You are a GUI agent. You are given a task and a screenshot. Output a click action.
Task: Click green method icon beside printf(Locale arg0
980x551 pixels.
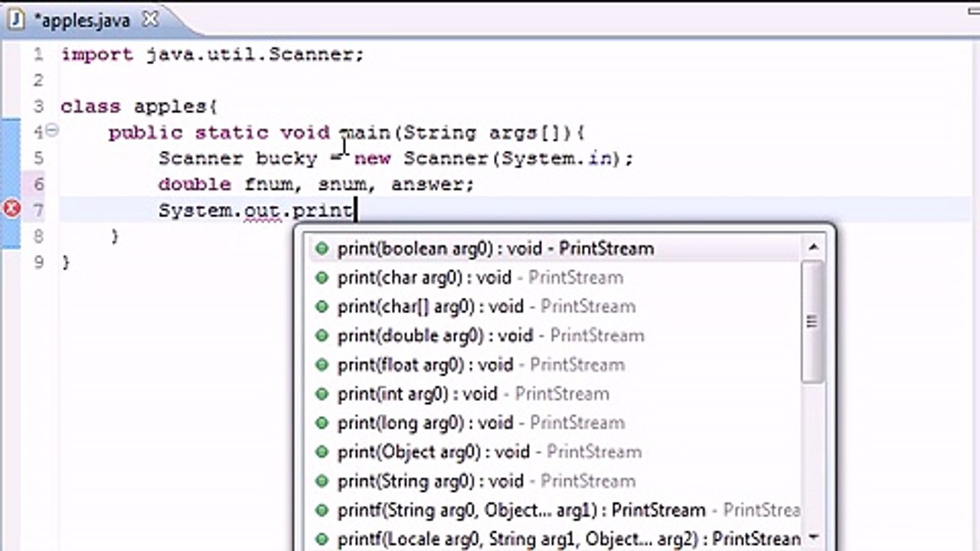click(322, 540)
